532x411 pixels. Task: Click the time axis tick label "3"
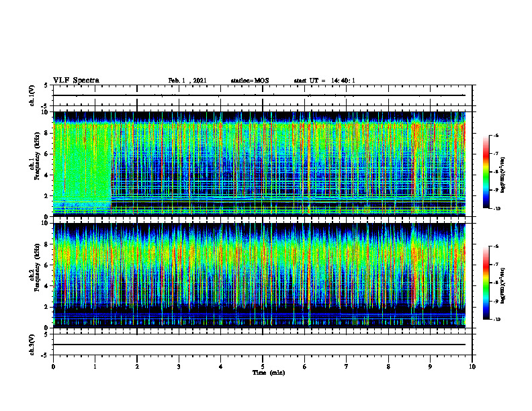pyautogui.click(x=179, y=367)
